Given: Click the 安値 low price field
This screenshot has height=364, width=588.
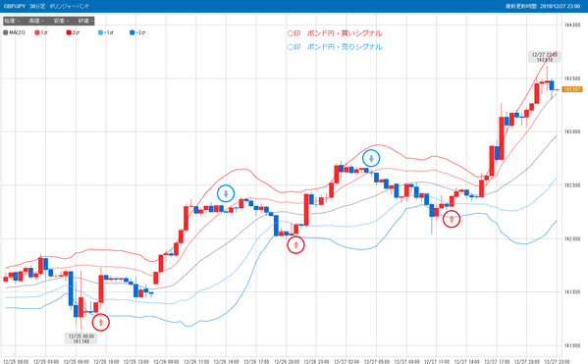Looking at the screenshot, I should coord(61,21).
